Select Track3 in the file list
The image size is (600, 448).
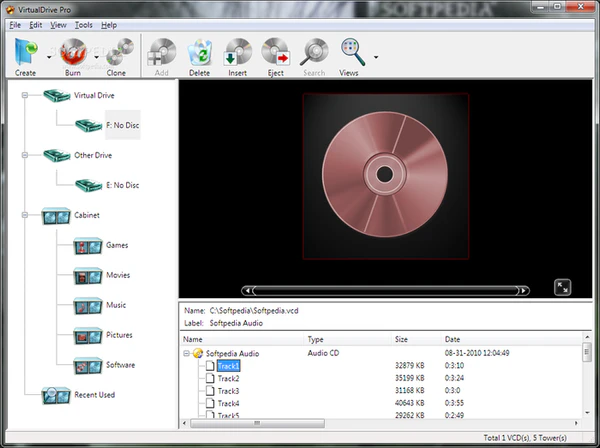pos(228,391)
